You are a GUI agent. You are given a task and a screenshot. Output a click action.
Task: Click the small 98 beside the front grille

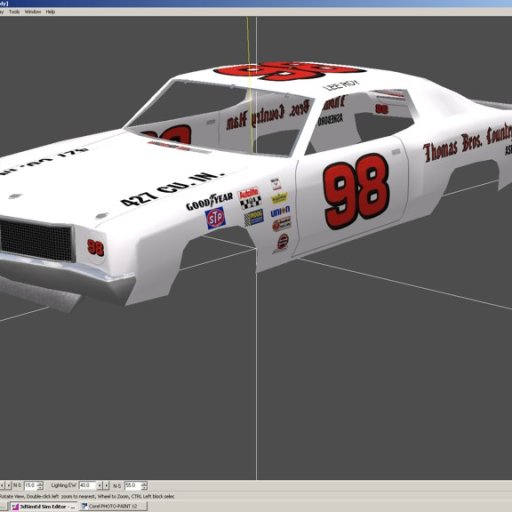click(96, 247)
